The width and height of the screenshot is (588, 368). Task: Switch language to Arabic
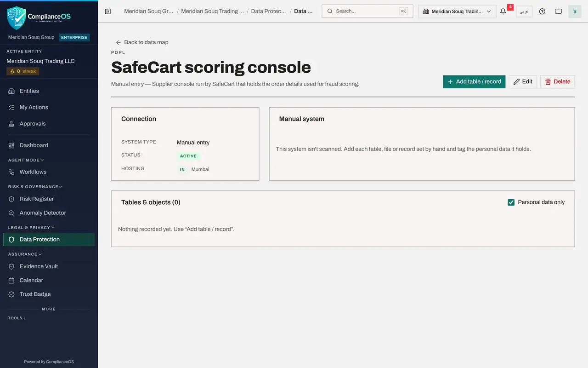pos(524,11)
